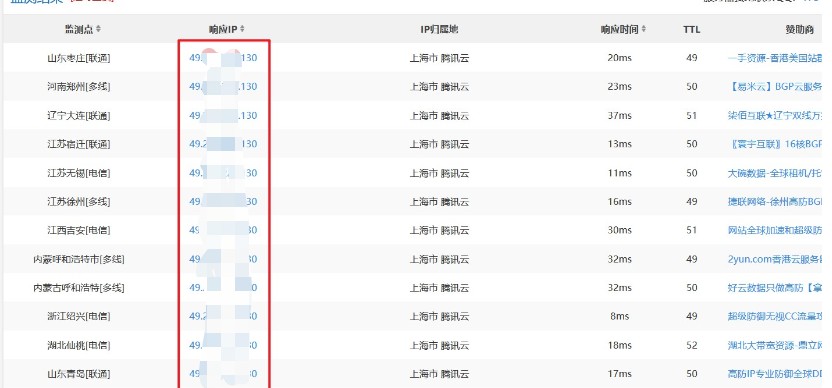Click 上海市 腾讯云 in 山东枣庄 row
The width and height of the screenshot is (832, 388).
point(439,58)
